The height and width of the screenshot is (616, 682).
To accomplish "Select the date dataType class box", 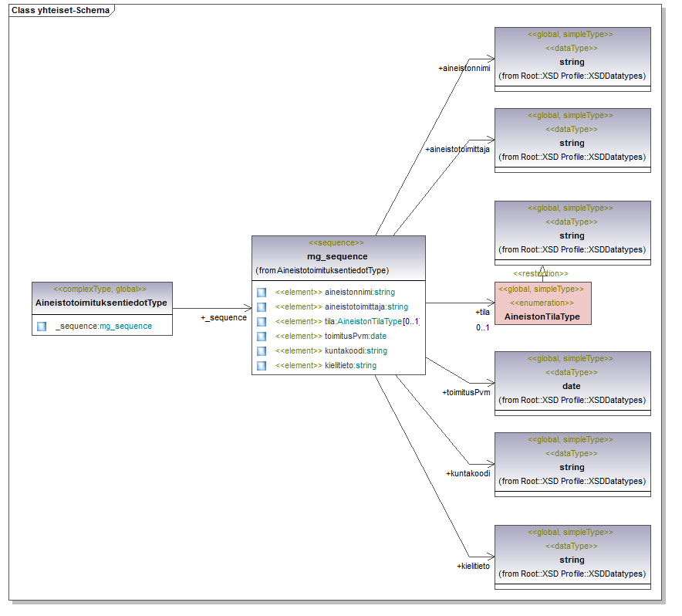I will 572,380.
